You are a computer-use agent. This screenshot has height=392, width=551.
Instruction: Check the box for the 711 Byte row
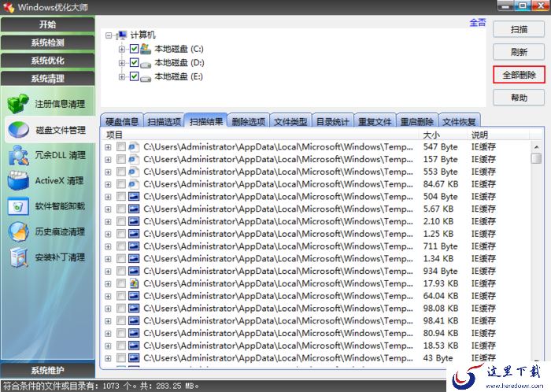(121, 246)
